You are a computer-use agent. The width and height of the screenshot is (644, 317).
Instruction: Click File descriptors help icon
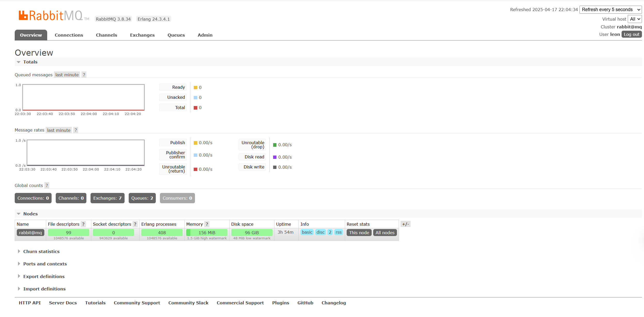(83, 224)
